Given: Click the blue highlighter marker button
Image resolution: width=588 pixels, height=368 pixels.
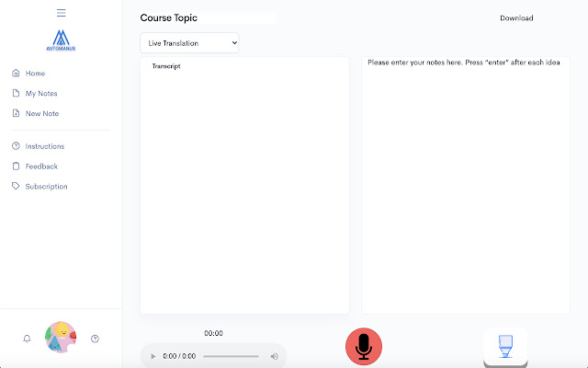Looking at the screenshot, I should [x=505, y=347].
